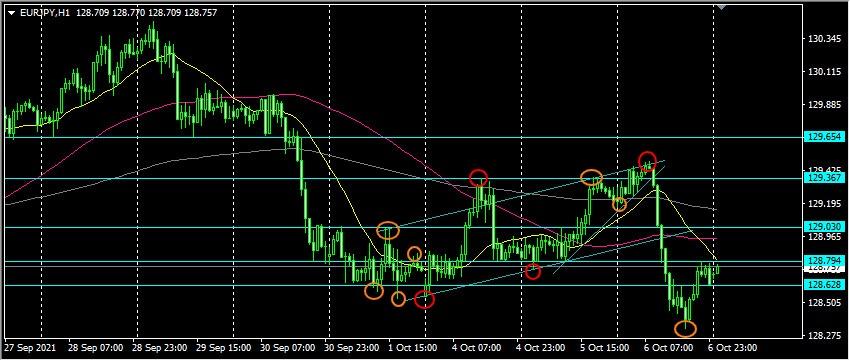Click the red circle at the 4 Oct peak
850x361 pixels.
(x=479, y=177)
